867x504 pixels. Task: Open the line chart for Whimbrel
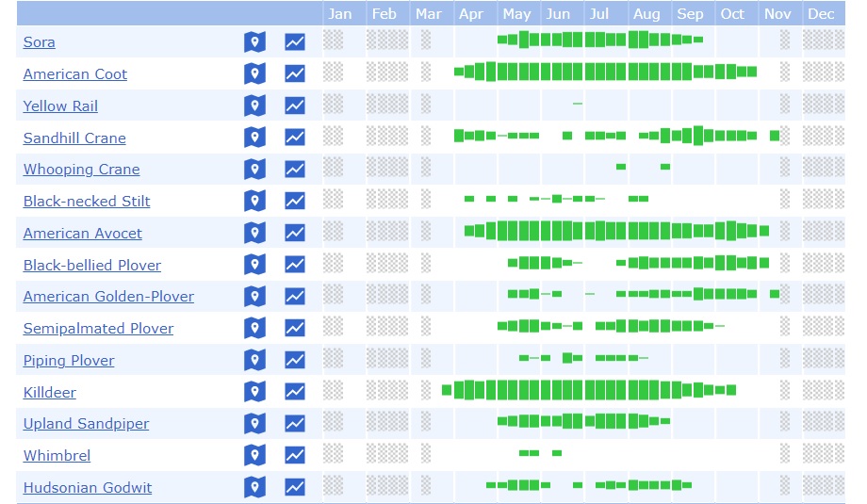(295, 456)
